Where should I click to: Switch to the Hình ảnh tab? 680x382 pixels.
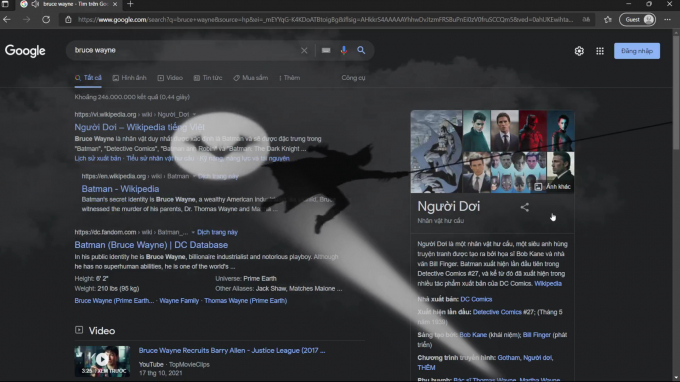129,78
